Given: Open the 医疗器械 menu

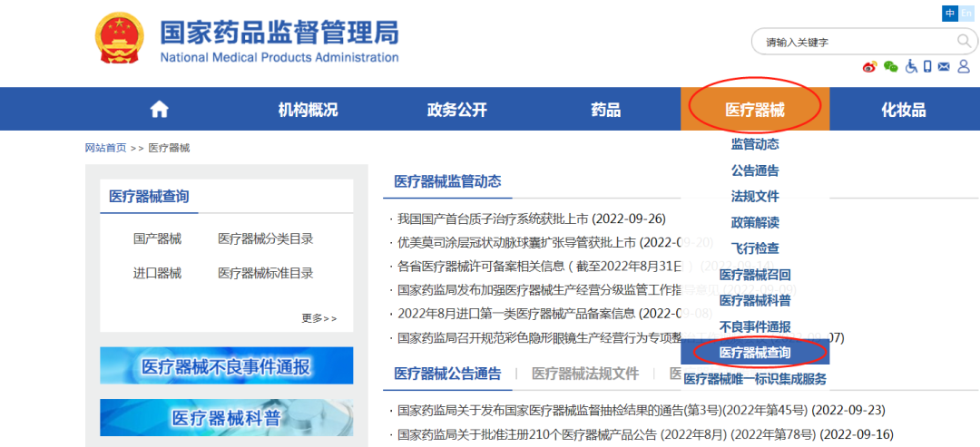Looking at the screenshot, I should [x=754, y=110].
